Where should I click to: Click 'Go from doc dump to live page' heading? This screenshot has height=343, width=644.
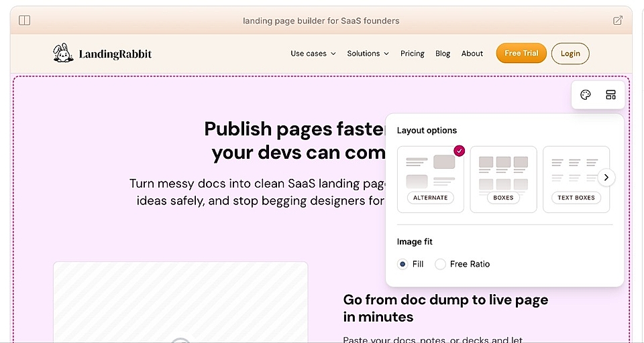pyautogui.click(x=445, y=308)
